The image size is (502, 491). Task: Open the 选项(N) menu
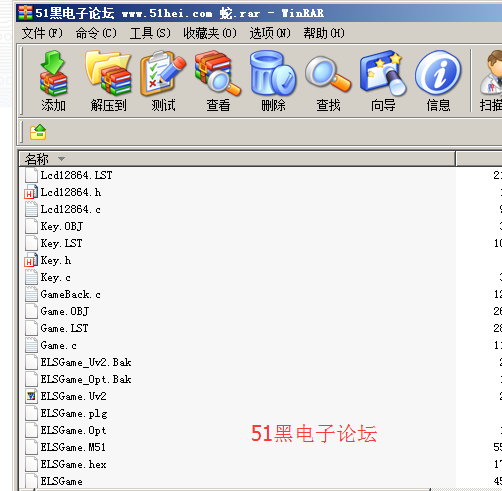pos(270,33)
